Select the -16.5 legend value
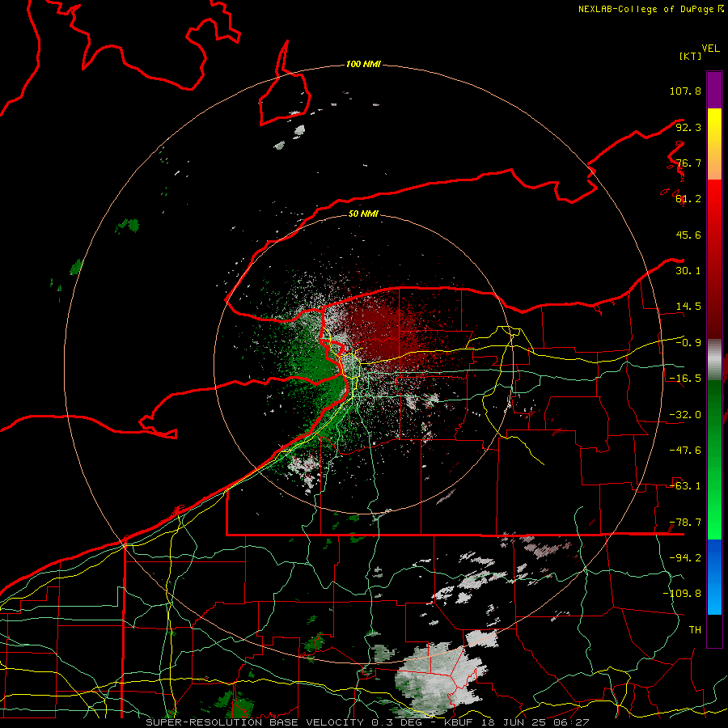Image resolution: width=728 pixels, height=728 pixels. [x=685, y=379]
